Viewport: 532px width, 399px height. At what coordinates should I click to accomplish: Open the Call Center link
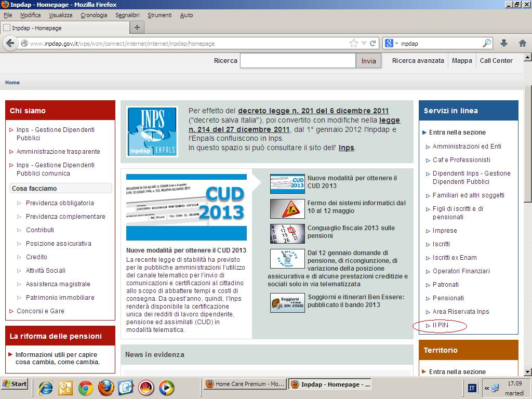point(496,60)
